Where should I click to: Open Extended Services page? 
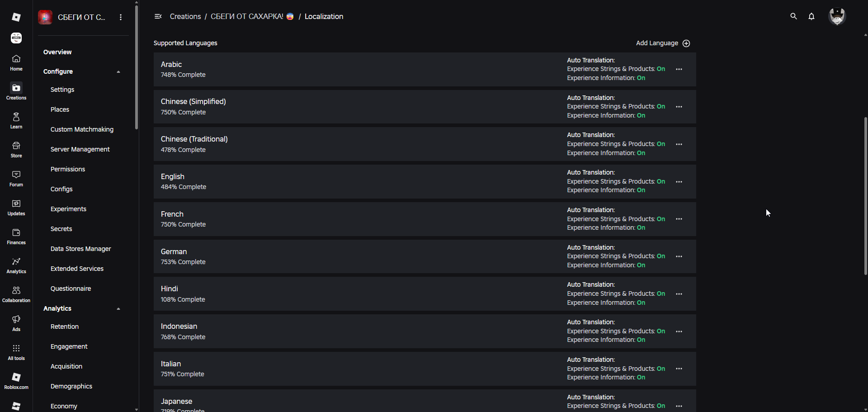(x=77, y=269)
